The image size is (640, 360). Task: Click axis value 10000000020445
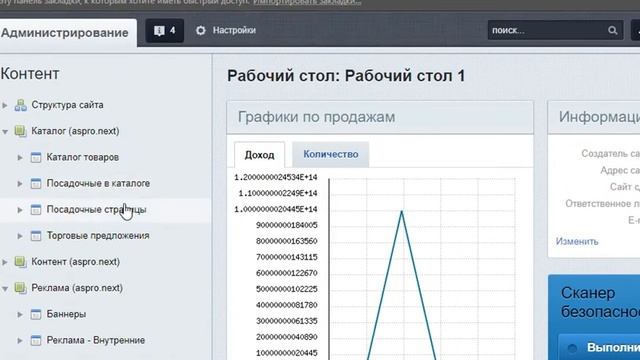click(x=287, y=353)
